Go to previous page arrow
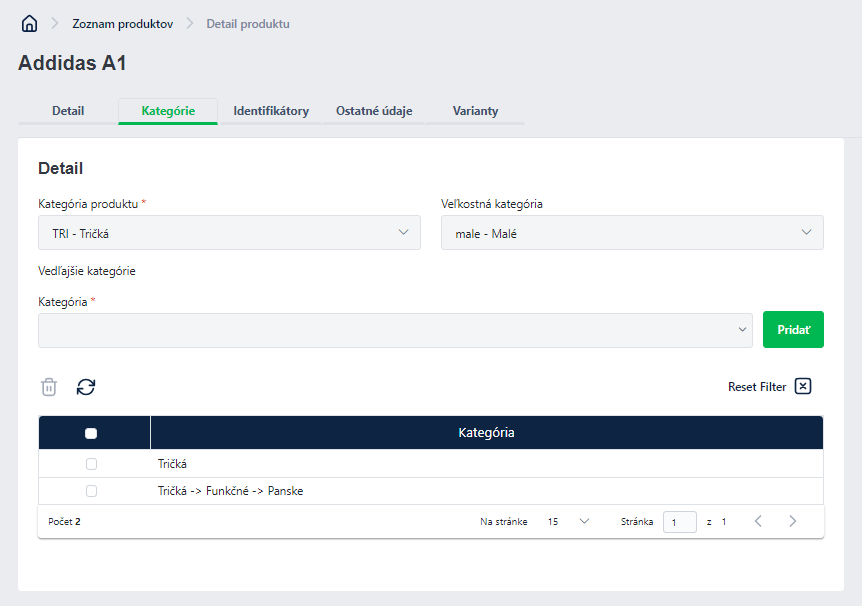Screen dimensions: 862x606 (758, 521)
